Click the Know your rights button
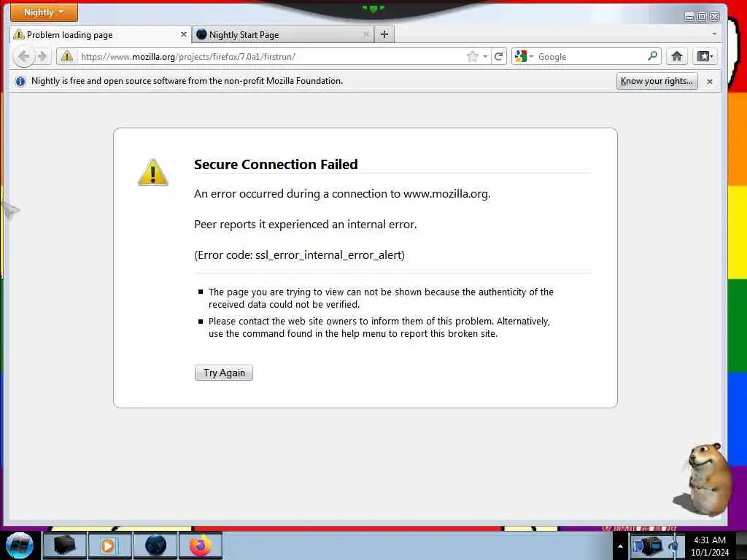This screenshot has width=747, height=560. pos(657,81)
